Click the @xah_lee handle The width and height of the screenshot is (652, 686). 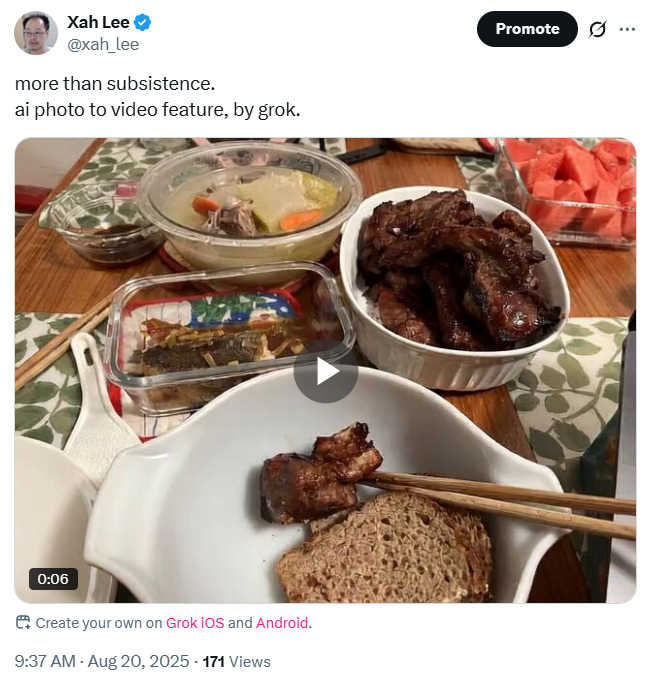click(102, 44)
